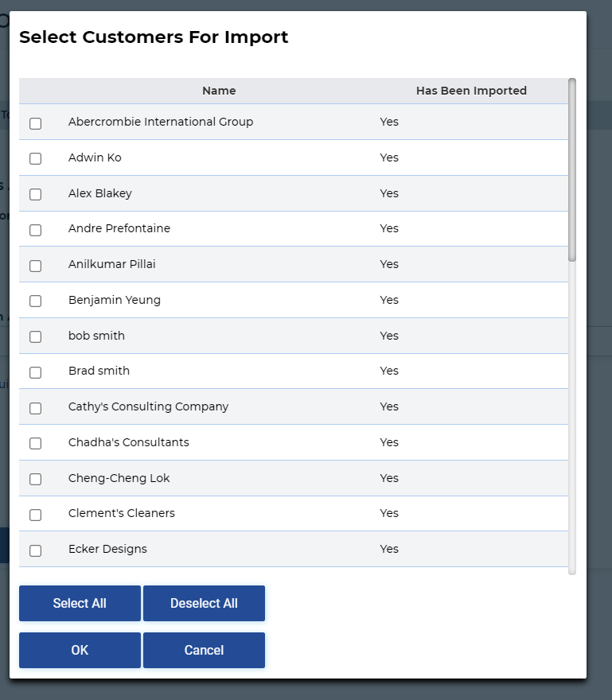
Task: Enable the Andre Prefontaine checkbox
Action: [x=35, y=231]
